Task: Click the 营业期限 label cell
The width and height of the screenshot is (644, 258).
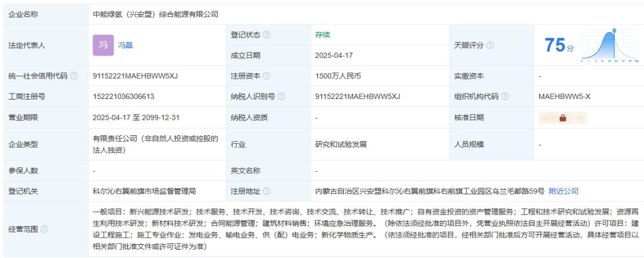Action: pos(46,118)
